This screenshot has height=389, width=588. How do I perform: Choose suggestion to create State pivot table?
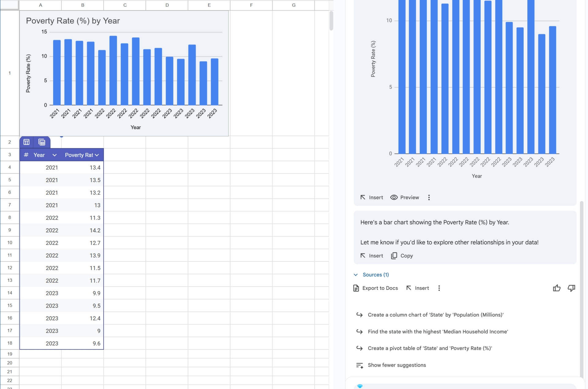(x=430, y=348)
